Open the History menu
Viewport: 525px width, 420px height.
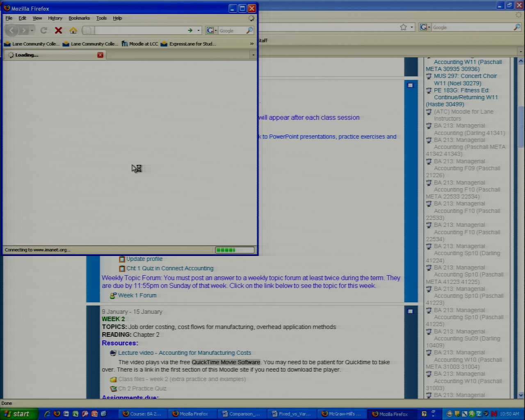pyautogui.click(x=55, y=18)
